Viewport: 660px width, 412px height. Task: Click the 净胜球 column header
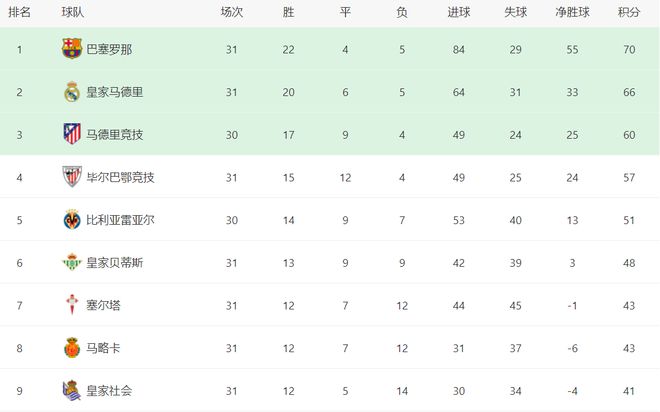pos(574,13)
